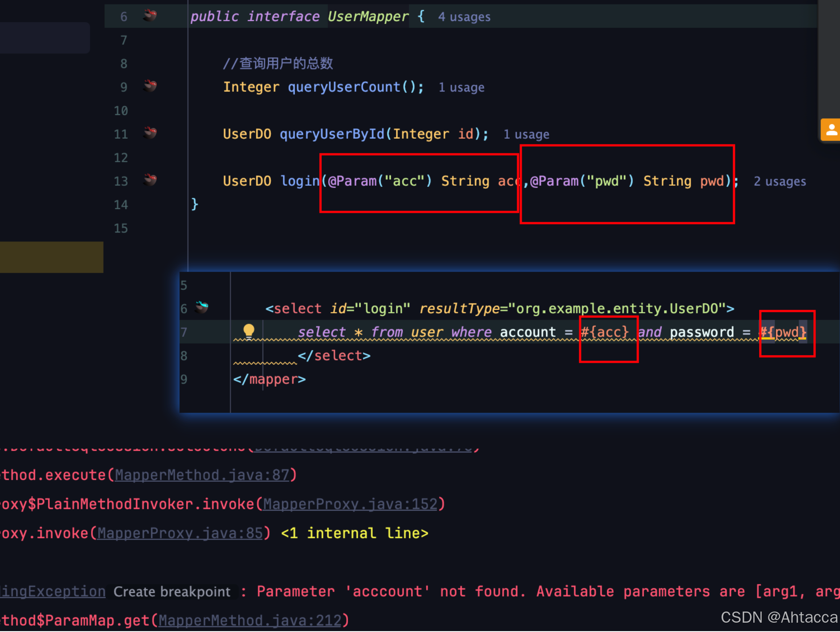
Task: Open the '2 usages' hint after login
Action: pyautogui.click(x=780, y=182)
